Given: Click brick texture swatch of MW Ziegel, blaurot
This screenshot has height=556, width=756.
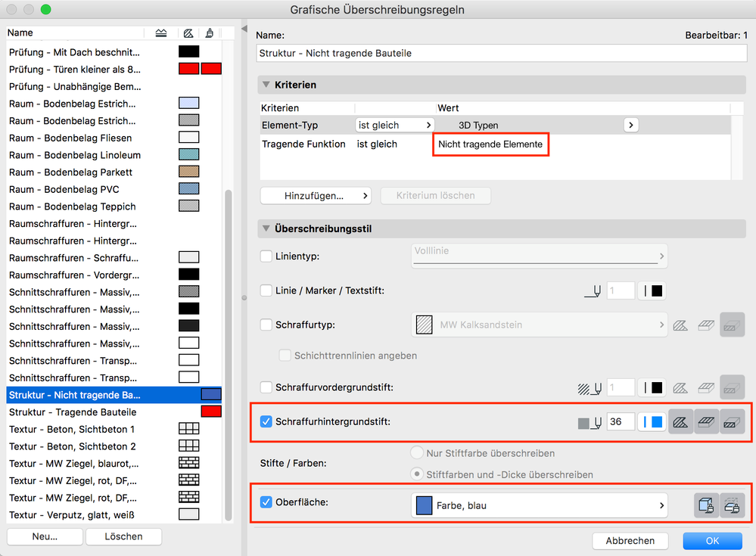Looking at the screenshot, I should point(189,463).
